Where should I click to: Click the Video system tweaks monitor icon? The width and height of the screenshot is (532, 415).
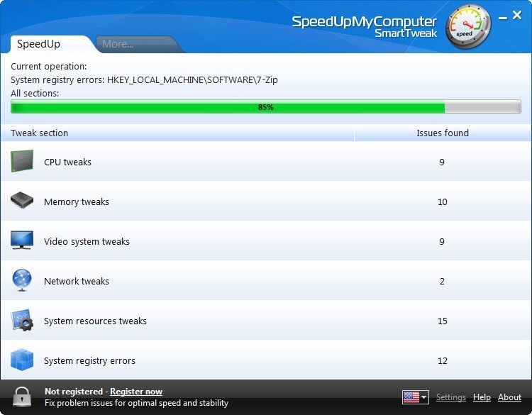point(22,240)
